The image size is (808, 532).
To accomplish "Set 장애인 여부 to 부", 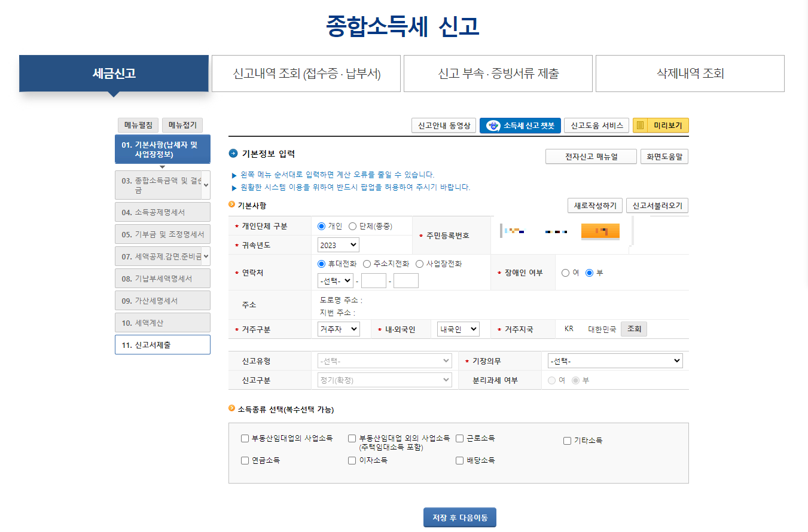I will click(589, 273).
